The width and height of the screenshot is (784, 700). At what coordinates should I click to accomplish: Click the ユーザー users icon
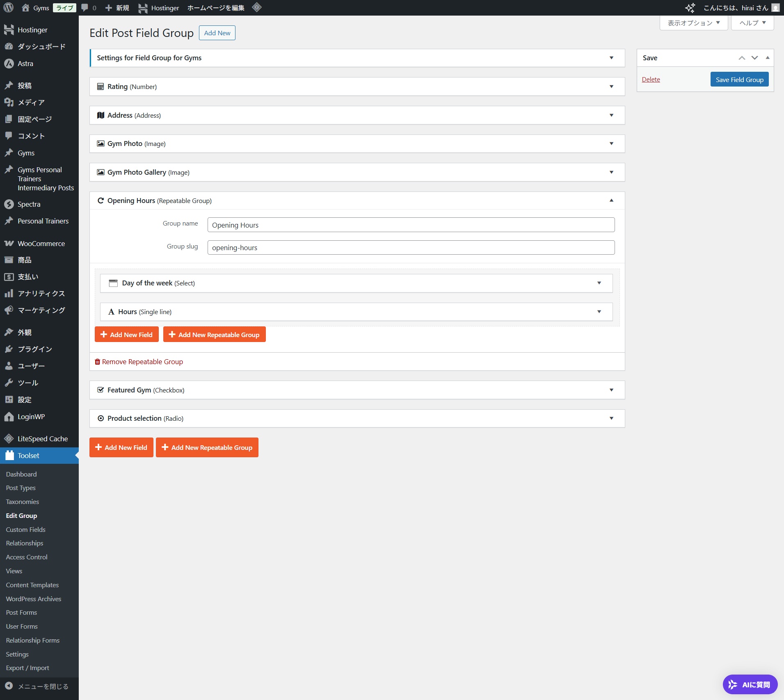tap(9, 366)
